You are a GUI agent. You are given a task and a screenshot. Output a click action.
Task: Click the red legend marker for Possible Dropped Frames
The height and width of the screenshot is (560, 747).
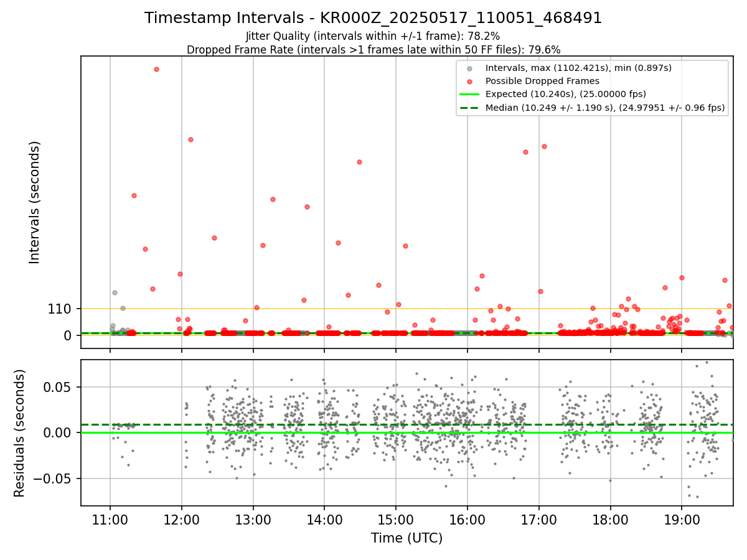pos(469,82)
